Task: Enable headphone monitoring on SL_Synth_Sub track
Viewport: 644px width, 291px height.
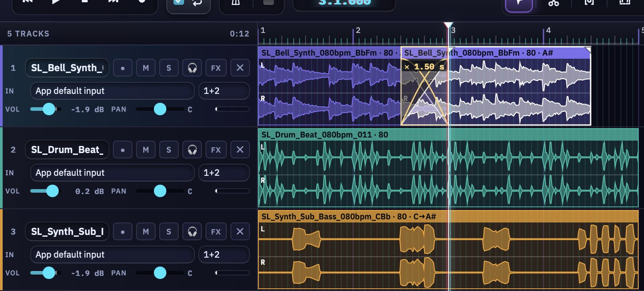Action: (x=192, y=232)
